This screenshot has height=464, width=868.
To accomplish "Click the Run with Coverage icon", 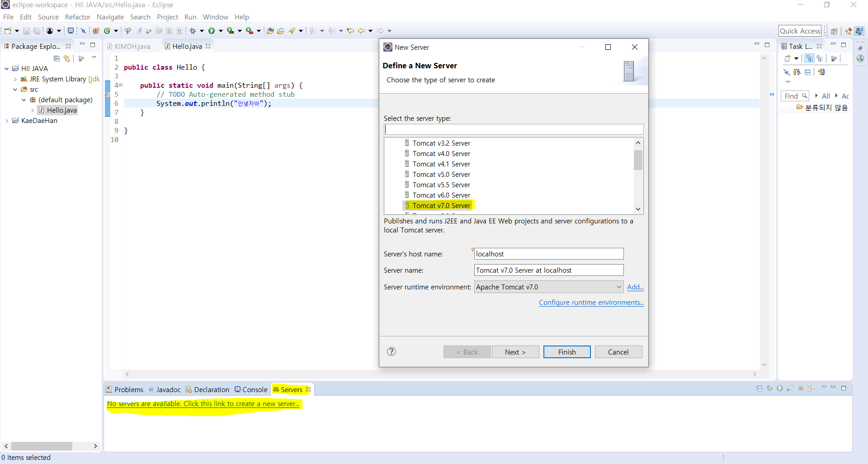I will click(231, 31).
